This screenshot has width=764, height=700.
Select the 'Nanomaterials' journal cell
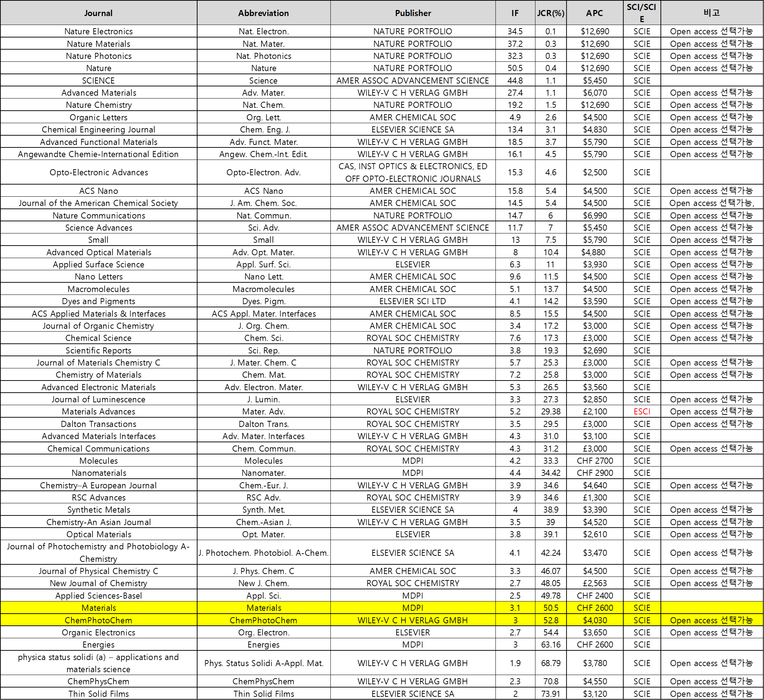99,473
